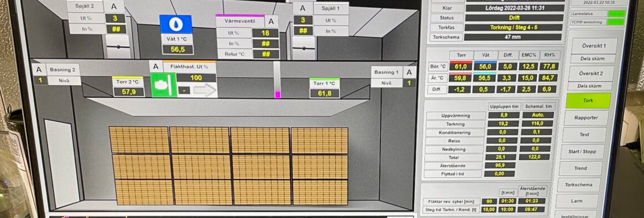Screen dimensions: 644x218
Task: Open the Översikt 1 view
Action: click(x=594, y=46)
